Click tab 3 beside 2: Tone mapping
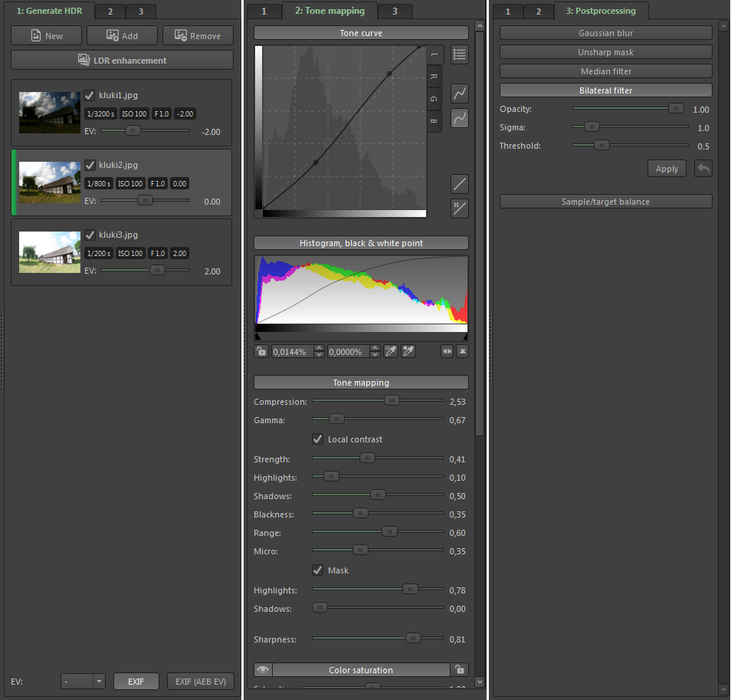Screen dimensions: 731x700 395,12
